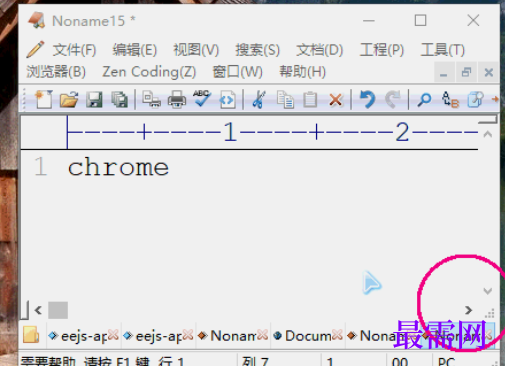The image size is (505, 366).
Task: Click the toolbar icon right of Replace
Action: (475, 99)
